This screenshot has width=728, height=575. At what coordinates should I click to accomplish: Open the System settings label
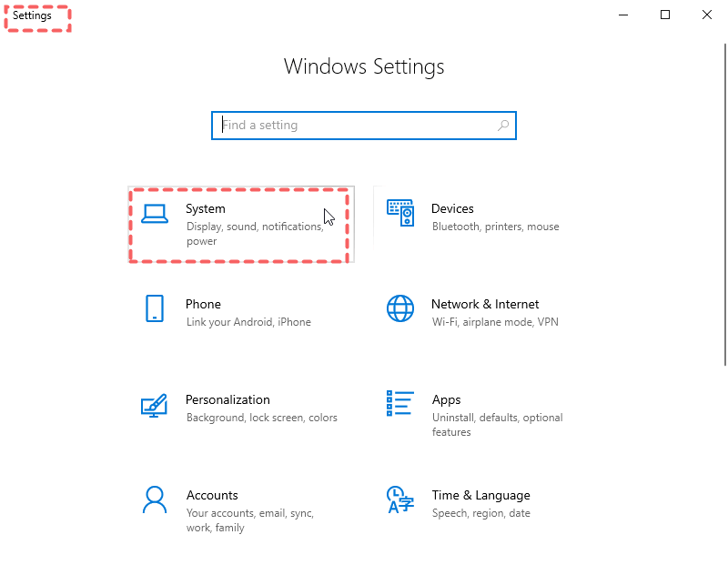click(206, 209)
